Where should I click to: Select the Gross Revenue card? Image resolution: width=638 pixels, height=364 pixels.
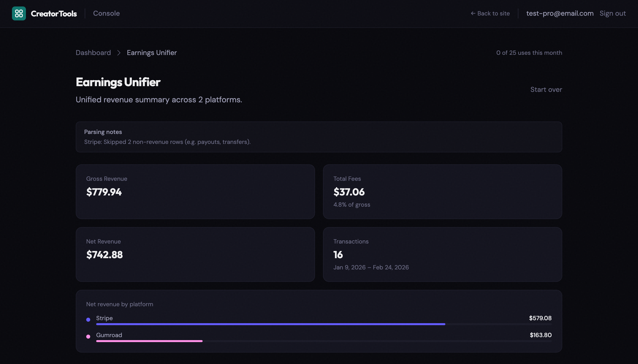pyautogui.click(x=195, y=191)
